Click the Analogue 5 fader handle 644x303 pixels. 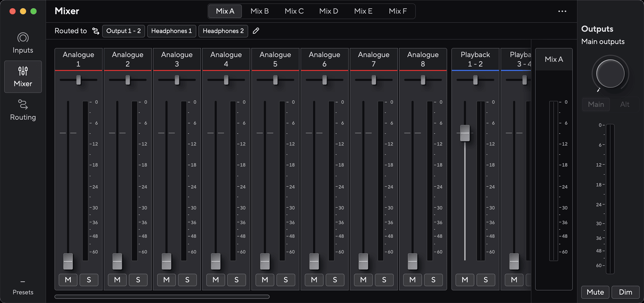(x=265, y=261)
